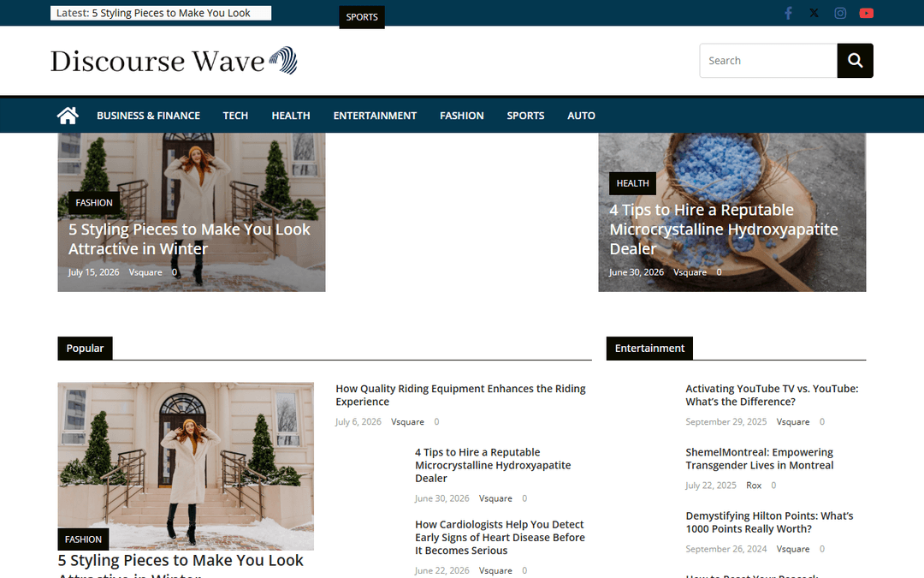Open the Popular section winter coat thumbnail
Image resolution: width=924 pixels, height=578 pixels.
click(x=186, y=466)
